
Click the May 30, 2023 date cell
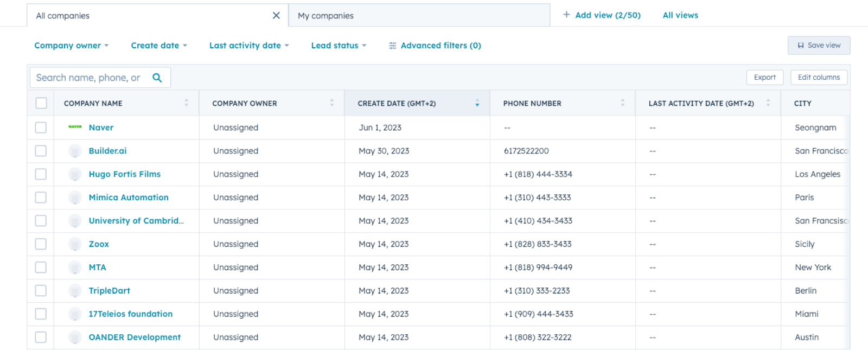[x=384, y=151]
